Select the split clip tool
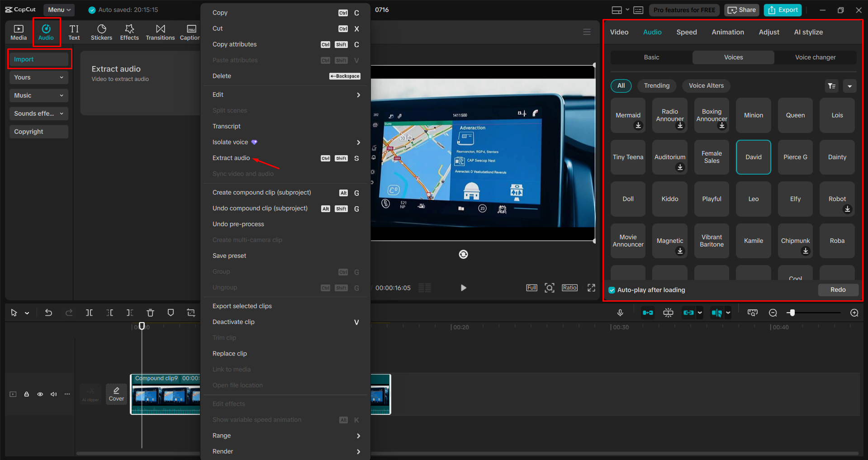Screen dimensions: 868x460 89,312
